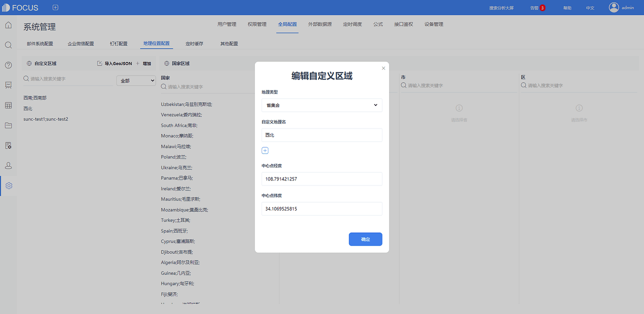Open the 地理类型 省集合 dropdown
Viewport: 644px width, 314px height.
point(322,105)
